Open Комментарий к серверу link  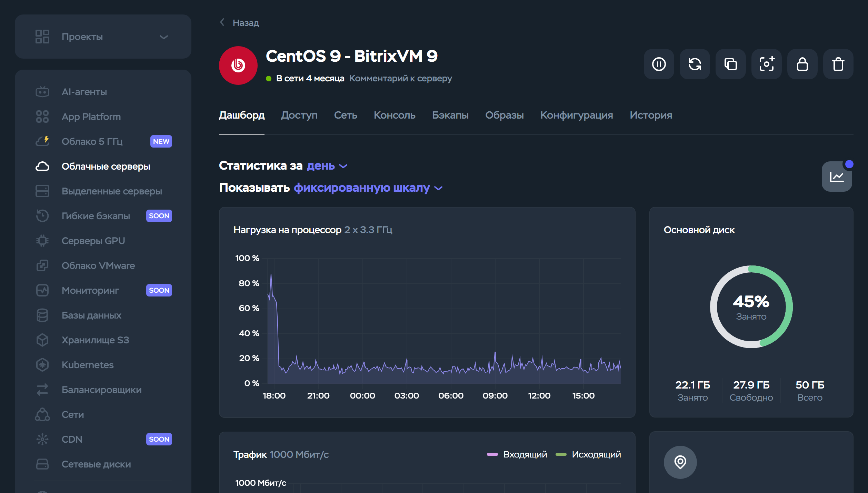coord(400,78)
